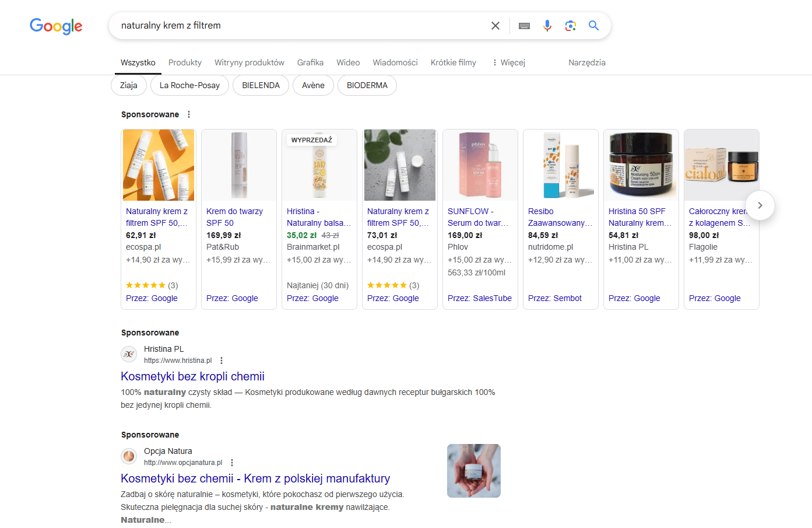
Task: Filter by BIODERMA chip
Action: pos(367,85)
